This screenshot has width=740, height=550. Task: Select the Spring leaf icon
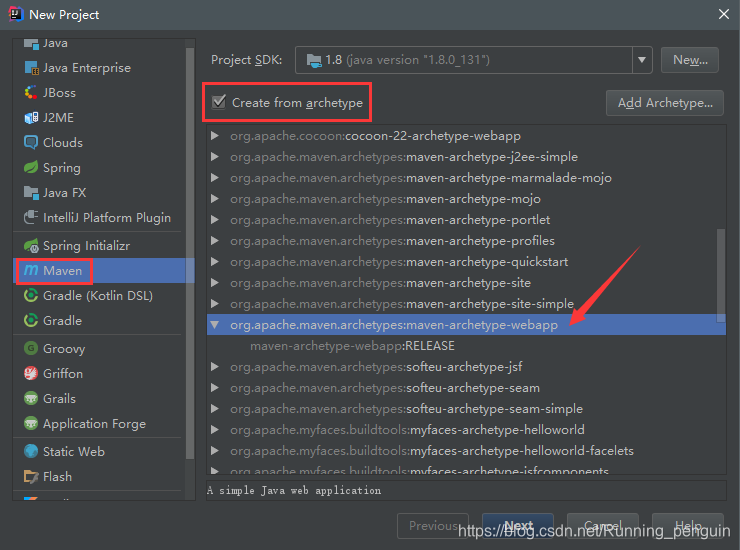tap(31, 168)
